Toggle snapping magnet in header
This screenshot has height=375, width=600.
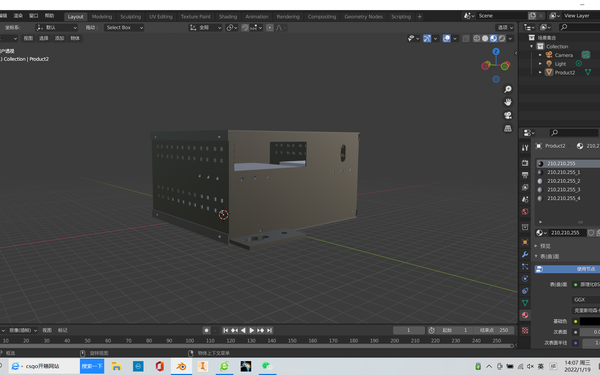pyautogui.click(x=245, y=28)
